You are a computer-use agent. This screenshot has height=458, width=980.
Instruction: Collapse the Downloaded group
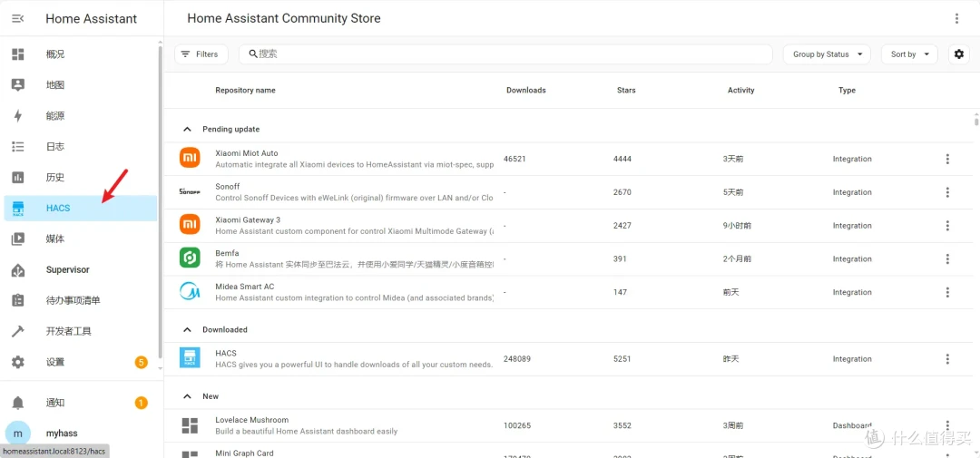[x=186, y=329]
